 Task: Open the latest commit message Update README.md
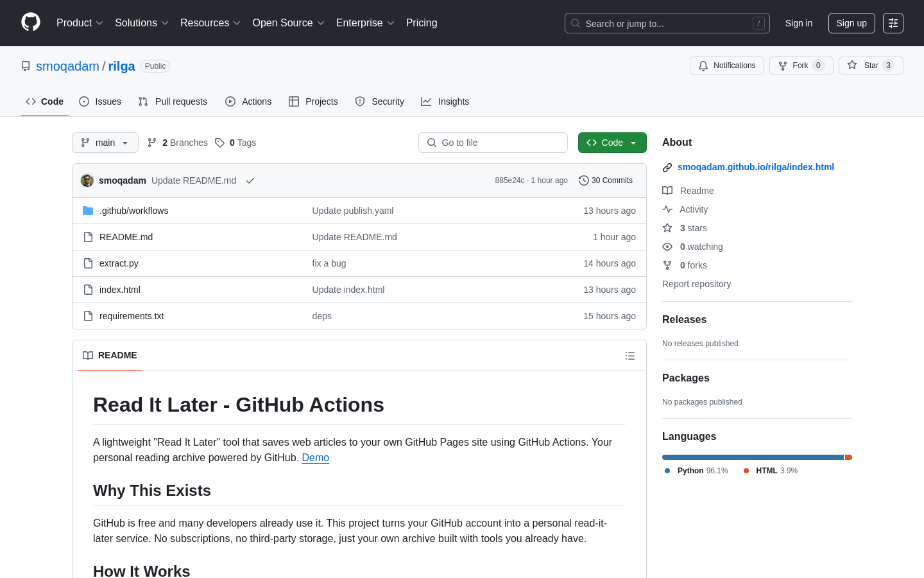coord(194,180)
